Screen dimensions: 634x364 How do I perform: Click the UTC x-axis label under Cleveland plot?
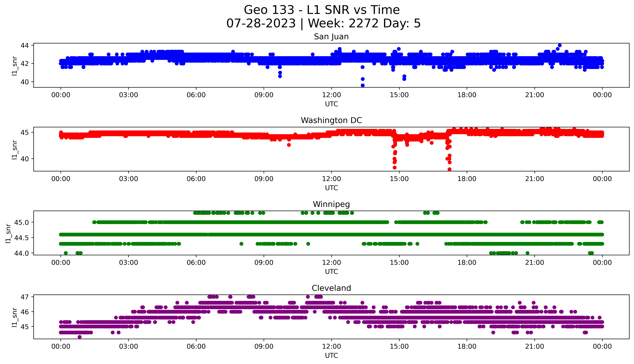(x=331, y=355)
